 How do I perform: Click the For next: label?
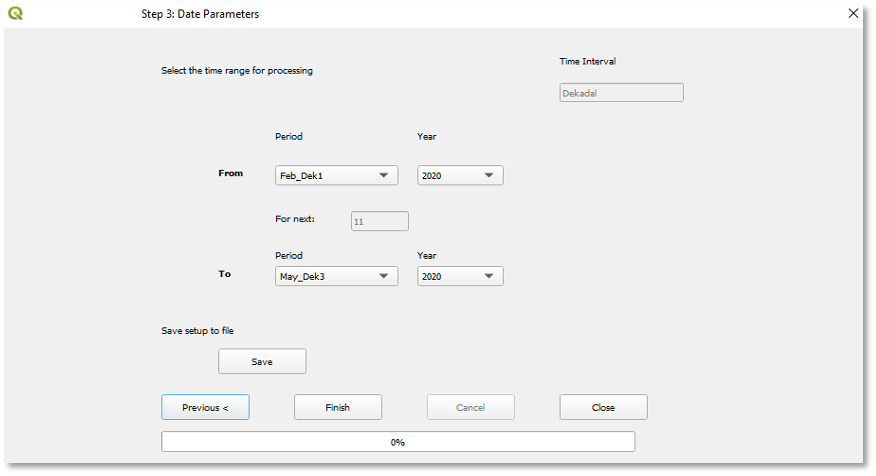coord(295,219)
